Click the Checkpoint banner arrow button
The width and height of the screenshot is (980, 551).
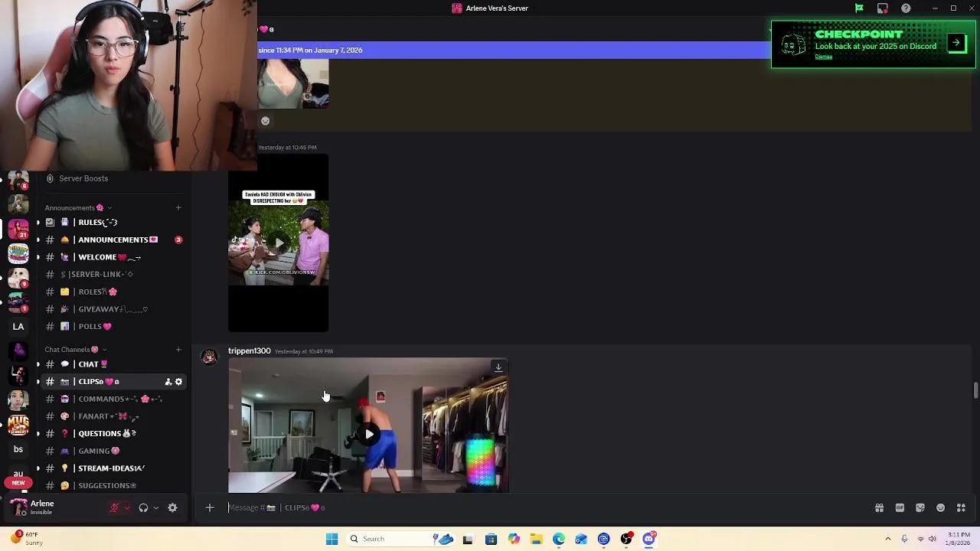956,43
